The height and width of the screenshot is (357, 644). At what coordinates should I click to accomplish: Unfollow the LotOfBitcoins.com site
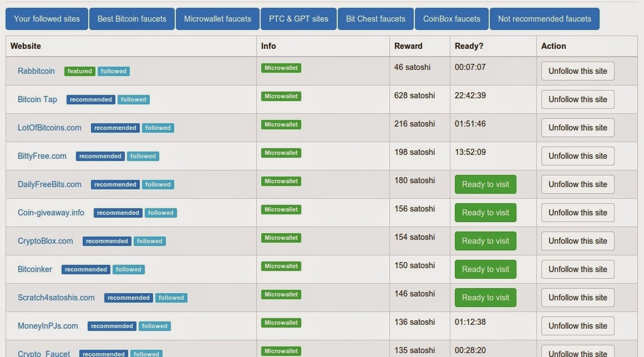point(578,128)
